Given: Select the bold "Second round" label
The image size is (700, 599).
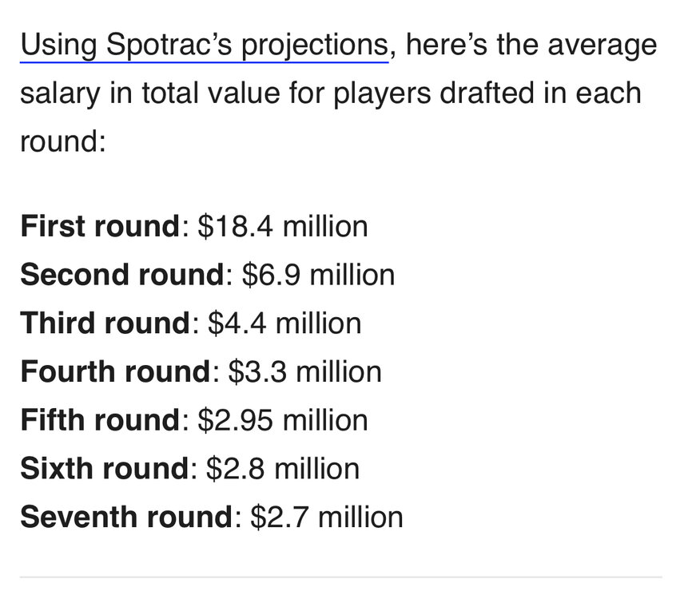Looking at the screenshot, I should 121,275.
